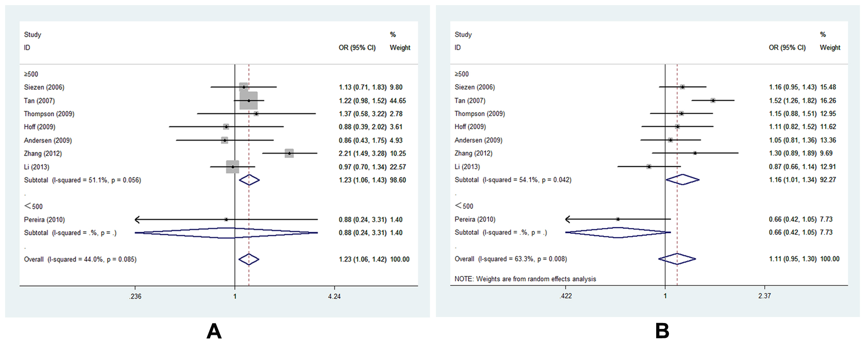Click the Overall diamond in panel A
This screenshot has width=868, height=348.
coord(249,259)
